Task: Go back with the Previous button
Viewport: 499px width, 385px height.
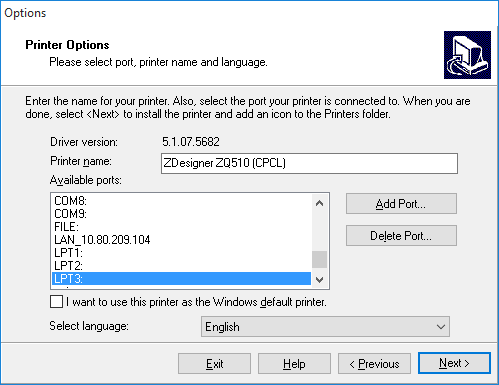Action: coord(374,364)
